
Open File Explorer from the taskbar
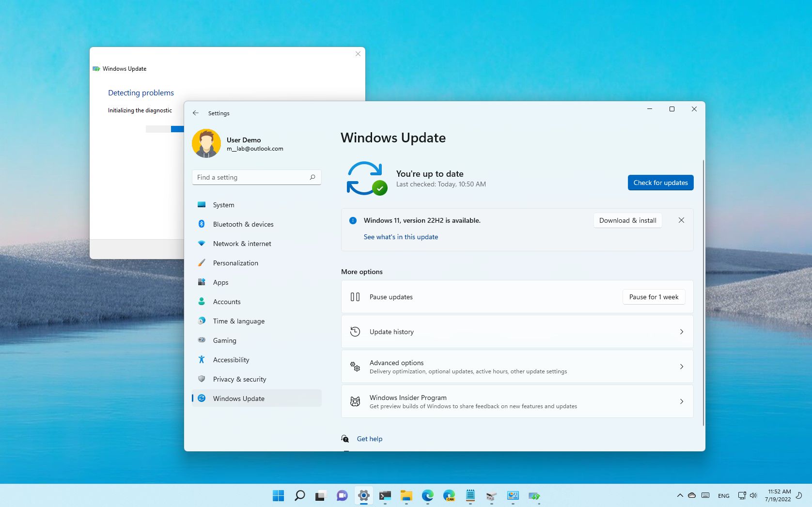coord(406,495)
